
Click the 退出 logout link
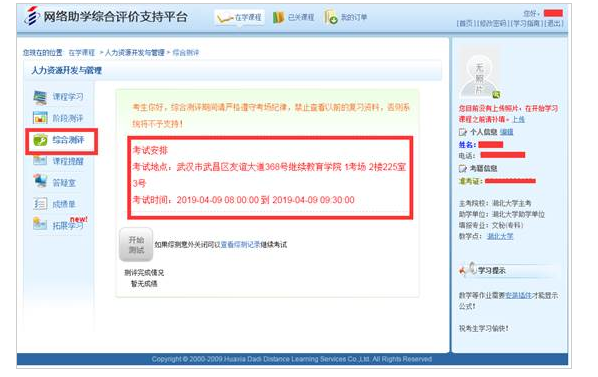pyautogui.click(x=554, y=24)
